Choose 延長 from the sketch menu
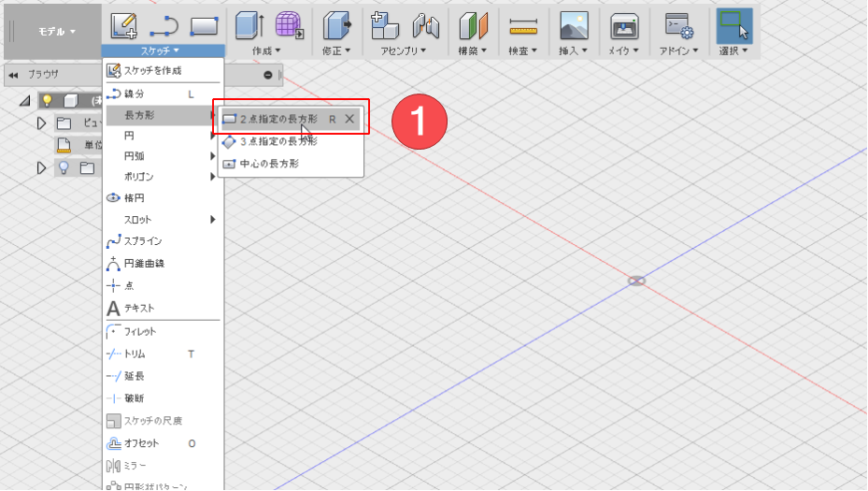This screenshot has height=491, width=868. pos(164,376)
